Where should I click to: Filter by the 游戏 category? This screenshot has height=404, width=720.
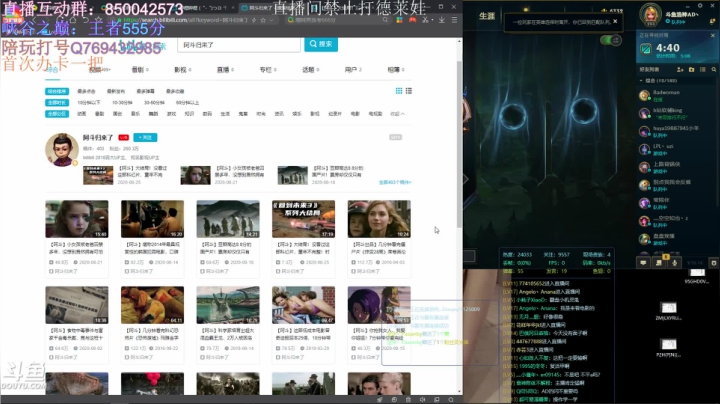pyautogui.click(x=171, y=114)
